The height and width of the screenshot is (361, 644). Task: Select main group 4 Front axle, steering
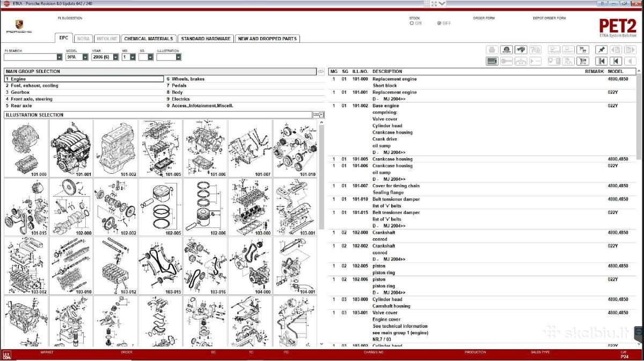84,99
